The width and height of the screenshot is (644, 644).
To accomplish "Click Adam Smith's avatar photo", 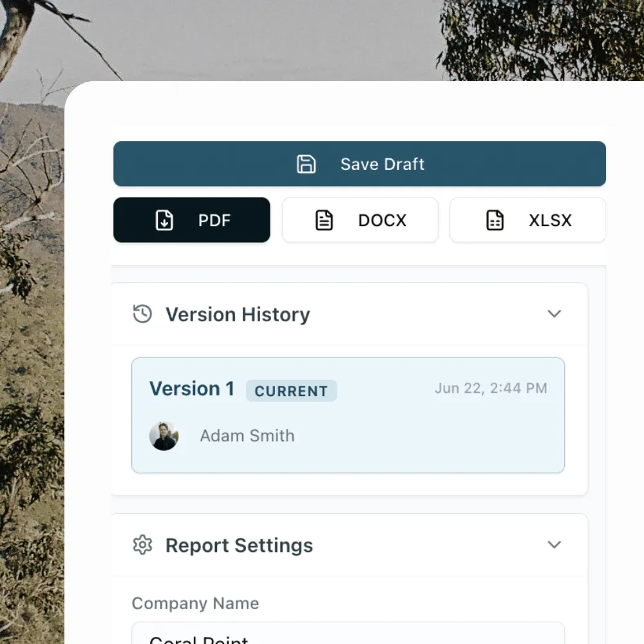I will pos(164,436).
